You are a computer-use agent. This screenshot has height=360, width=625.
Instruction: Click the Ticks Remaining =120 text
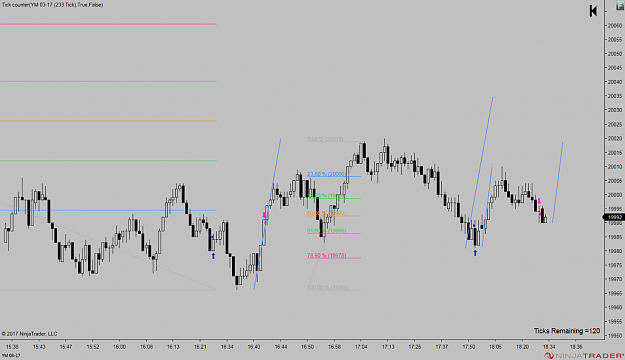tap(567, 330)
